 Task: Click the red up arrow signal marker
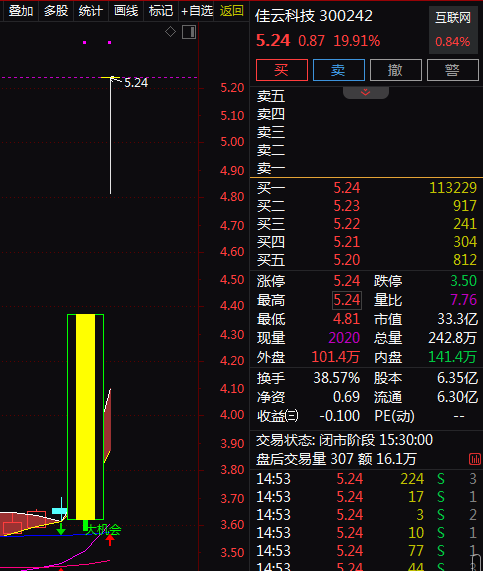click(110, 540)
